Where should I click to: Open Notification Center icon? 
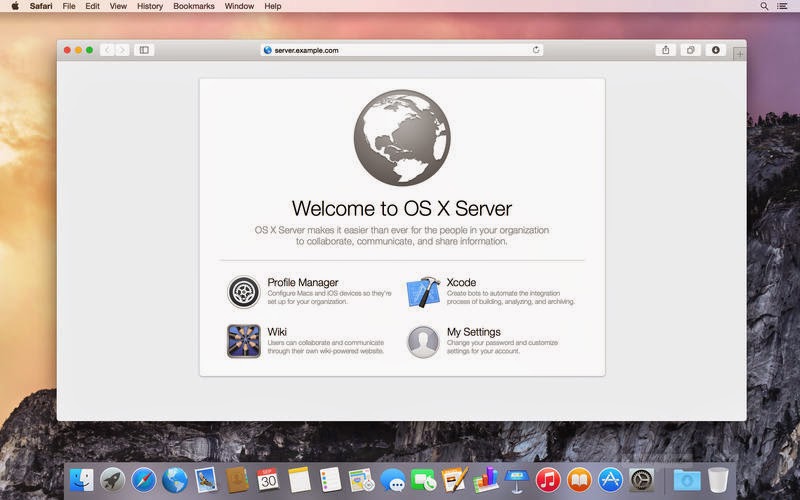(782, 6)
